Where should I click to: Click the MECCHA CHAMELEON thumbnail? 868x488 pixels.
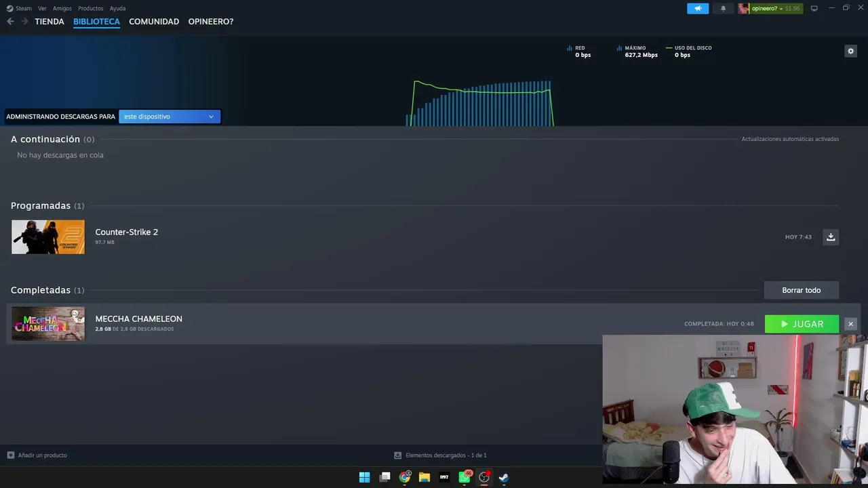click(x=48, y=324)
